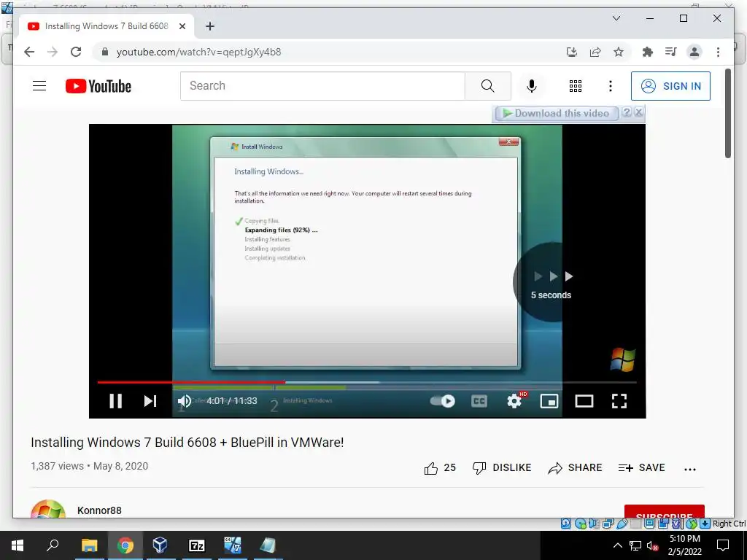Search with your voice microphone
747x560 pixels.
click(532, 86)
